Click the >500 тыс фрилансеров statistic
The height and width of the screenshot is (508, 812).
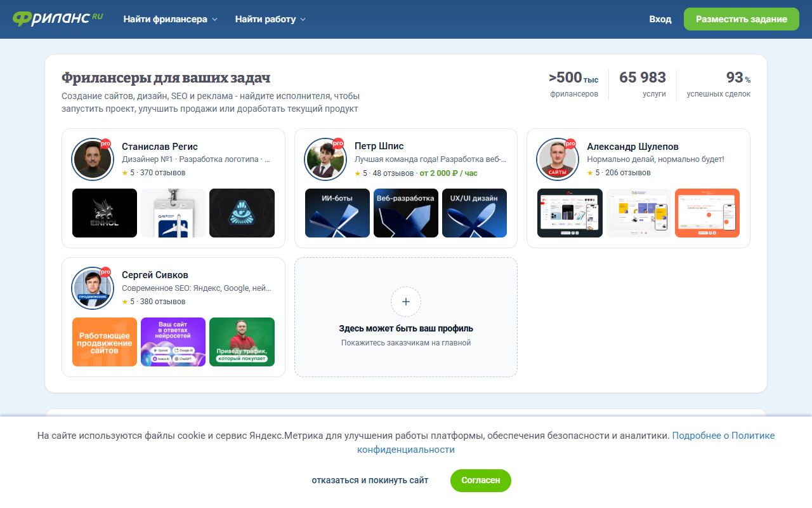point(573,84)
